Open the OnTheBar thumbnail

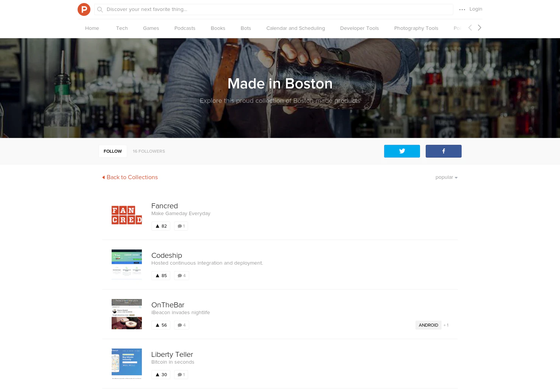127,314
